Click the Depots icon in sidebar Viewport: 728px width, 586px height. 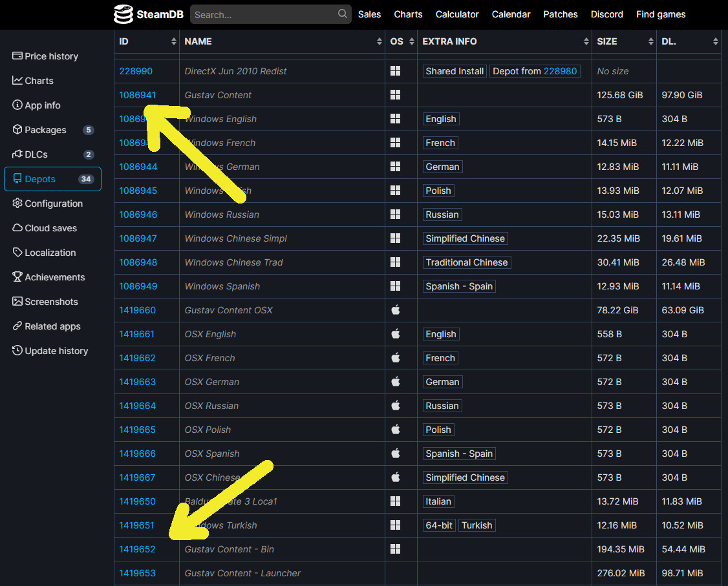[x=17, y=179]
